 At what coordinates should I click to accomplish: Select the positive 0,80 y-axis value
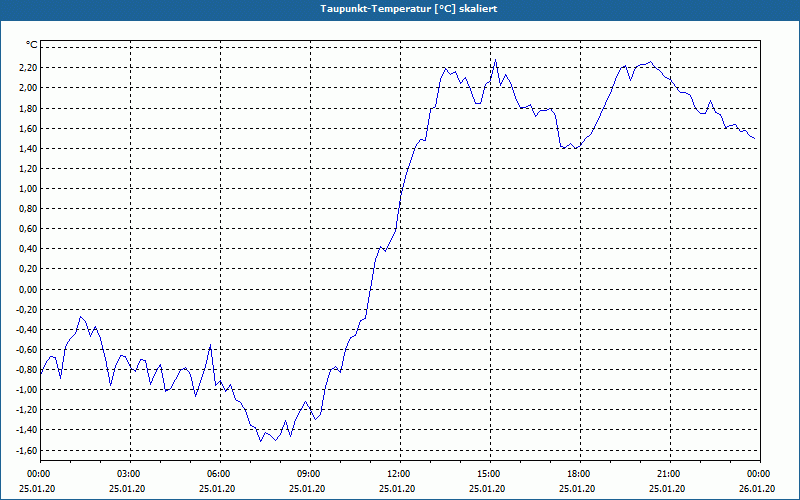tap(29, 209)
